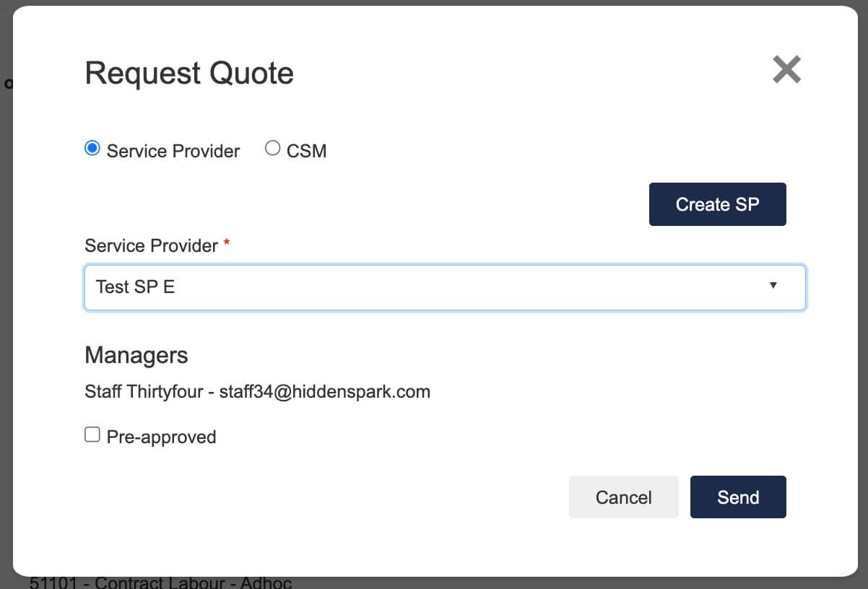Click the Managers heading

136,355
